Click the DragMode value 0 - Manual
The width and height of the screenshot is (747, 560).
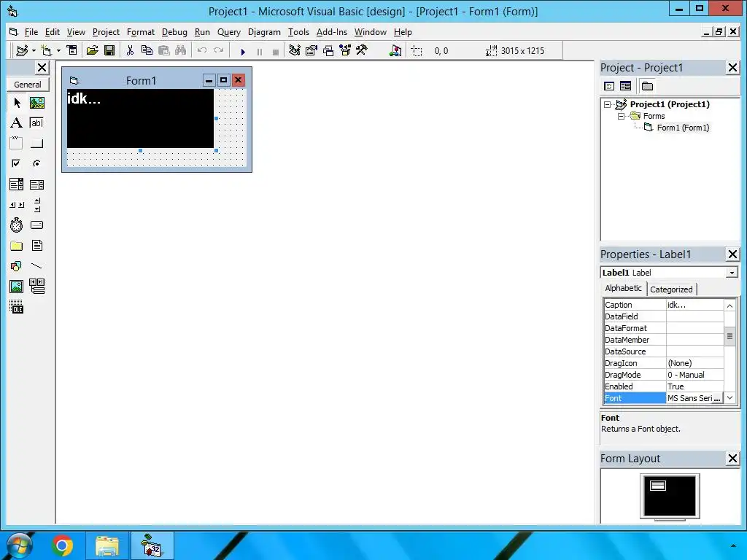point(694,376)
